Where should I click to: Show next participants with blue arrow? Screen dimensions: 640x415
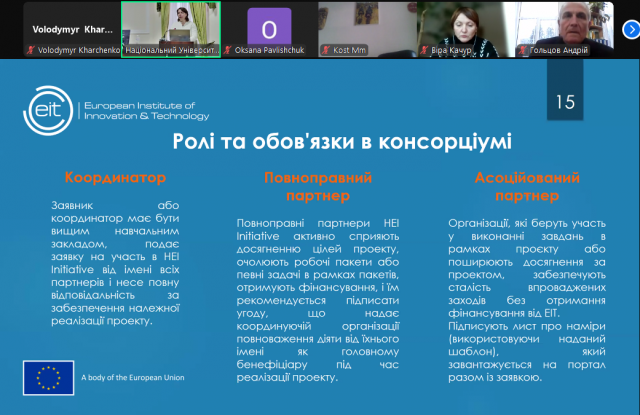coord(631,30)
